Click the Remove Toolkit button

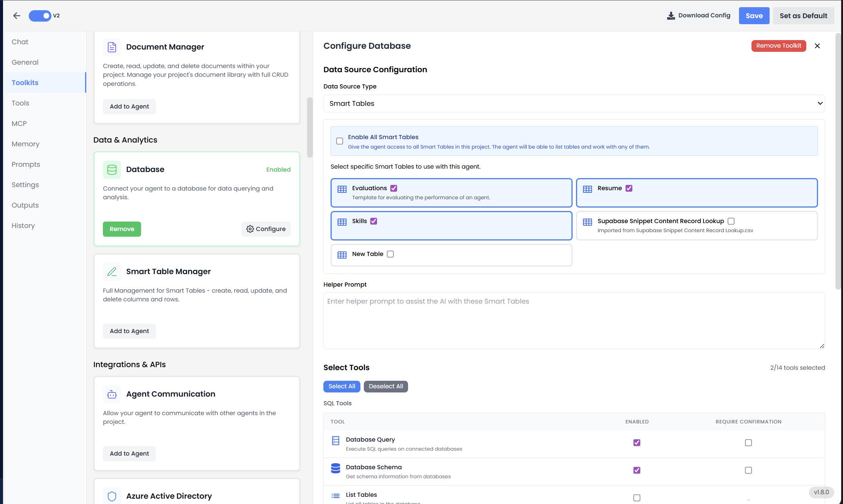(779, 46)
